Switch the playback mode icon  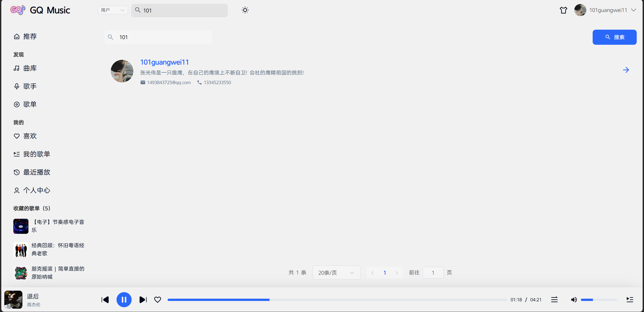tap(554, 299)
